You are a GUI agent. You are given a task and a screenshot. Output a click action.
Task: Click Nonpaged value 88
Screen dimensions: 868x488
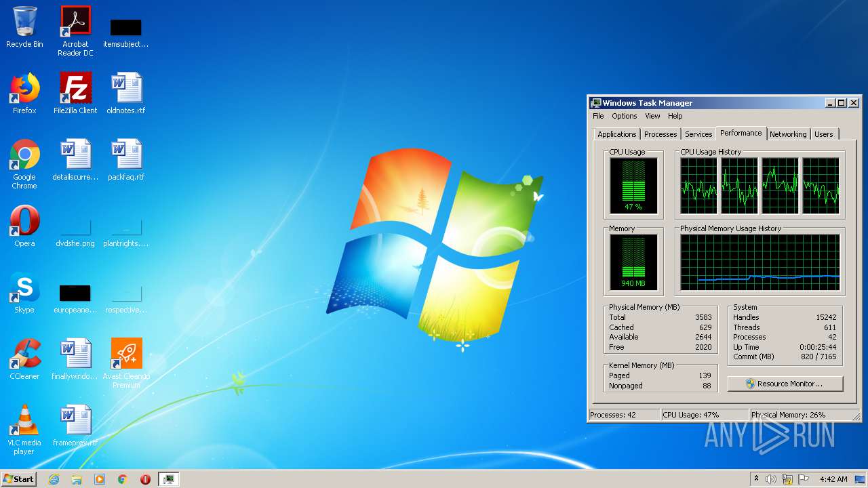coord(707,386)
